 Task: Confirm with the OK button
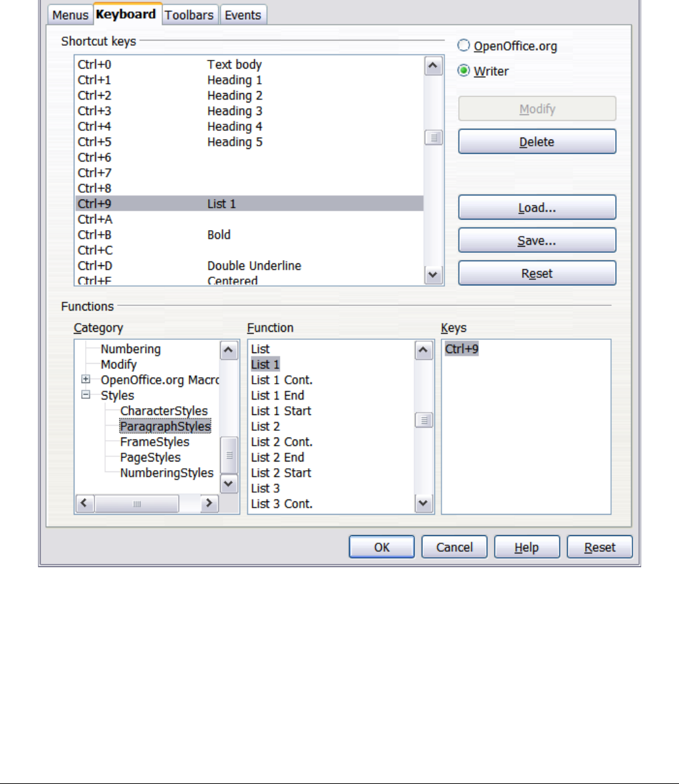coord(382,547)
